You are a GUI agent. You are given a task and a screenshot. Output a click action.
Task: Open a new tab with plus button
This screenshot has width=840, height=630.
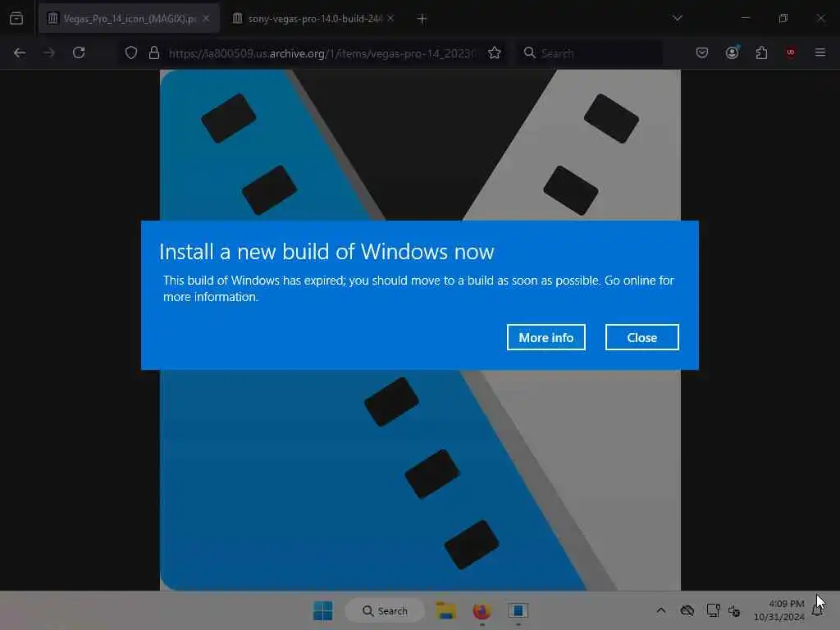(x=422, y=19)
